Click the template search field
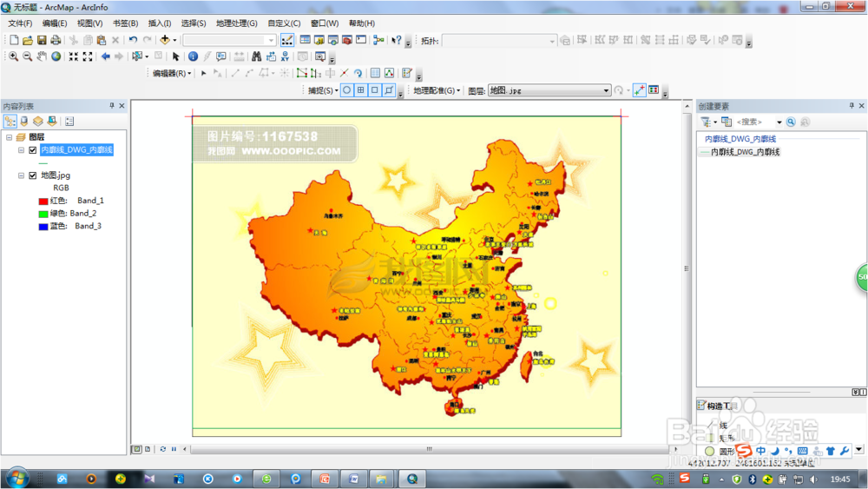 pos(754,122)
